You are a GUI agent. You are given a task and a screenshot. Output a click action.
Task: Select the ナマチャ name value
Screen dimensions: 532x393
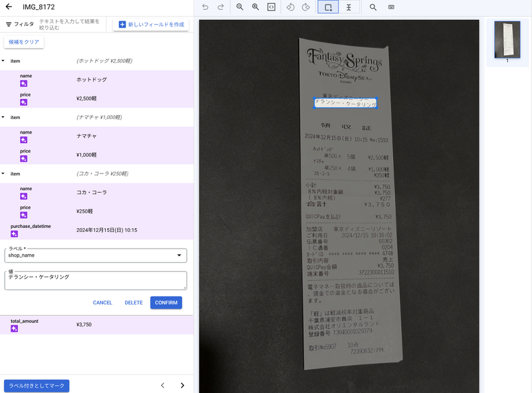[86, 136]
